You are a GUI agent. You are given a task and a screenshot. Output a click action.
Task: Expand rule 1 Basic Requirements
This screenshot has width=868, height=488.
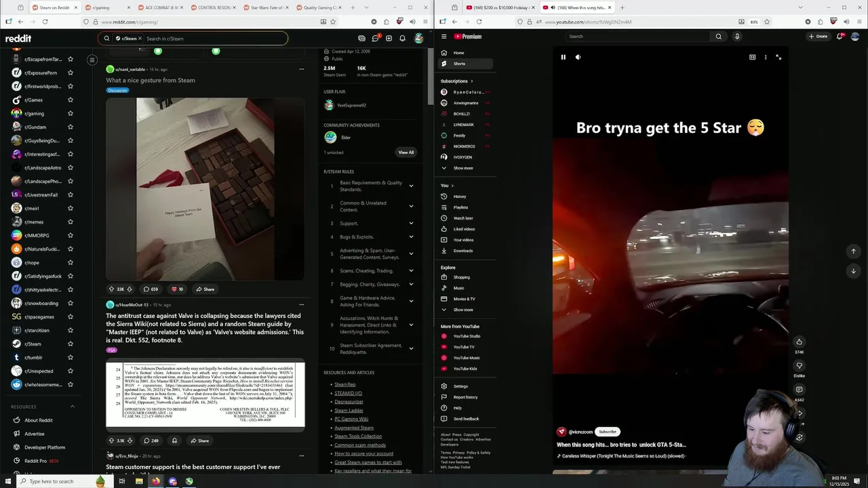tap(411, 186)
